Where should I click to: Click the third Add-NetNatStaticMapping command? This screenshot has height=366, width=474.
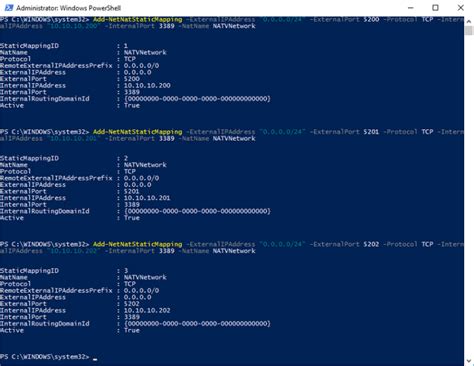pos(138,244)
